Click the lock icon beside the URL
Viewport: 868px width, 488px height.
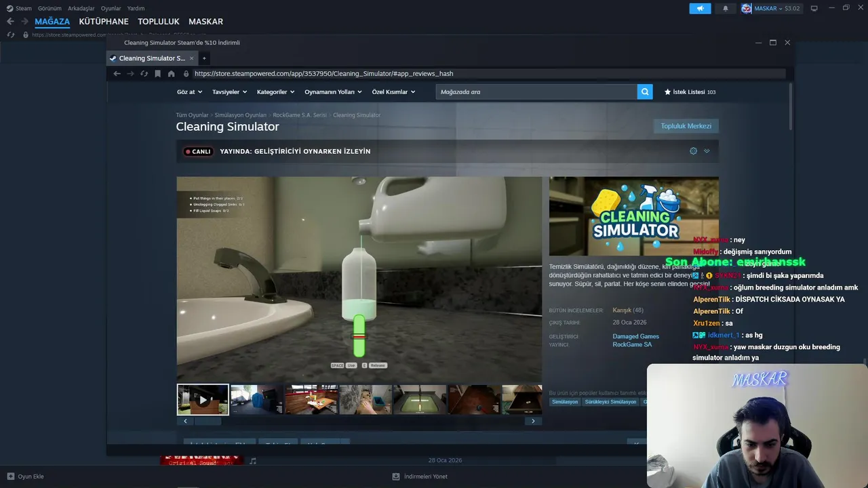pos(186,73)
